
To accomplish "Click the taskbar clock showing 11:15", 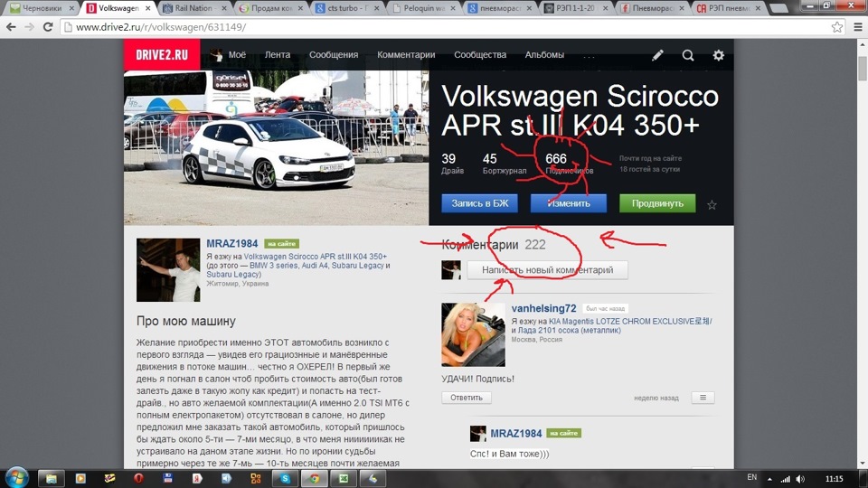I will coord(834,479).
